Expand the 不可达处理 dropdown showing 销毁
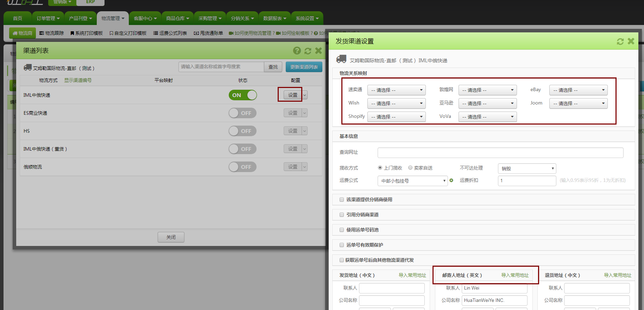The height and width of the screenshot is (310, 644). [x=527, y=169]
